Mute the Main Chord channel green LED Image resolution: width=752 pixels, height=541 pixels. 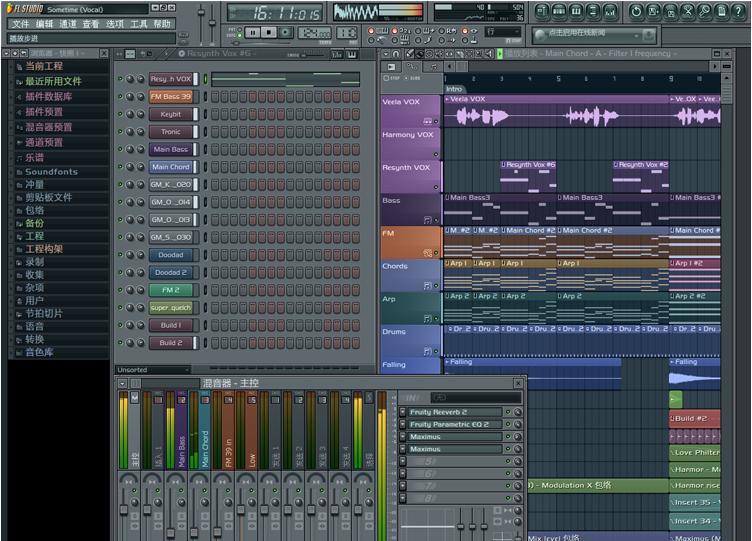pyautogui.click(x=120, y=167)
